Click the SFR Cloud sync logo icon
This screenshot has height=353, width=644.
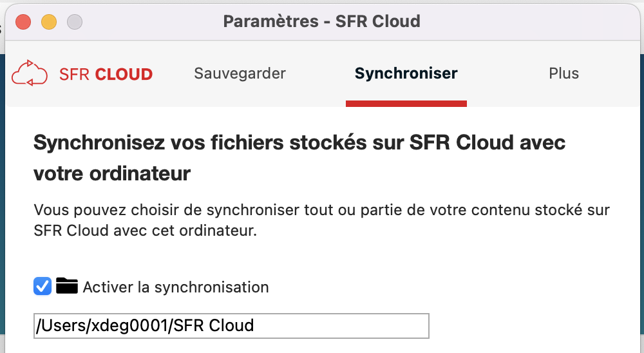click(x=30, y=73)
